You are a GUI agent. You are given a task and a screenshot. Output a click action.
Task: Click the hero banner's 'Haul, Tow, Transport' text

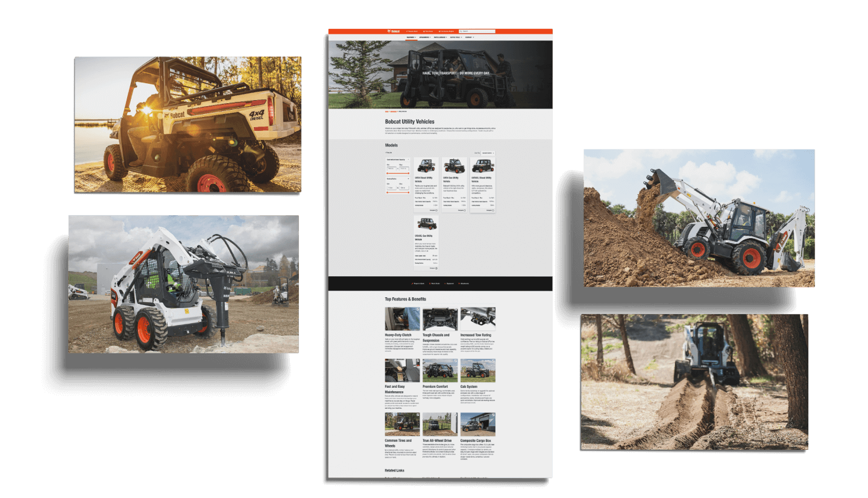pyautogui.click(x=456, y=73)
